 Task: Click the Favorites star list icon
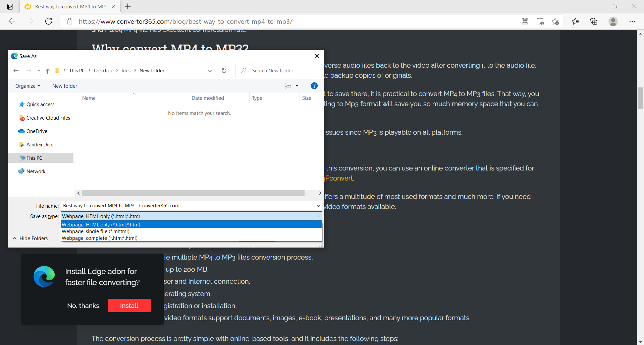tap(575, 21)
